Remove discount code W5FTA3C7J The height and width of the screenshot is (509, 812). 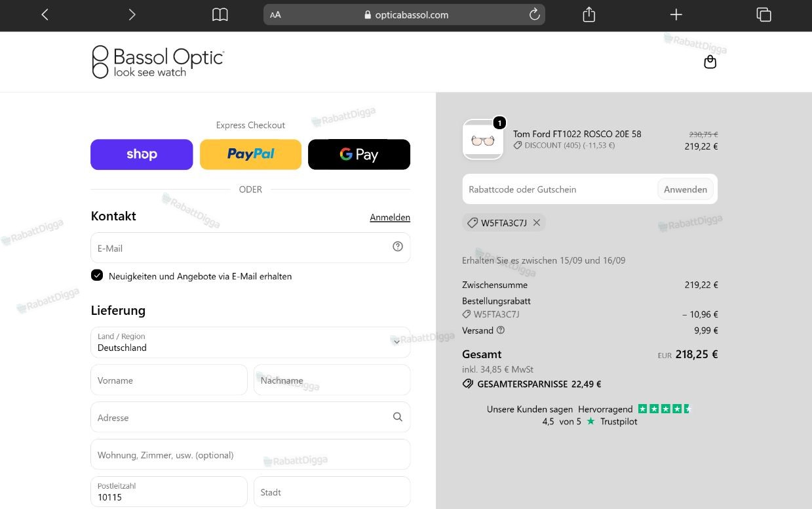pos(537,222)
